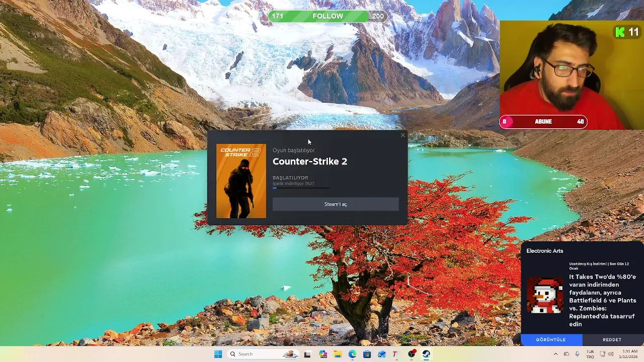
Task: Click the ABUNE subscriber goal bar
Action: 543,122
